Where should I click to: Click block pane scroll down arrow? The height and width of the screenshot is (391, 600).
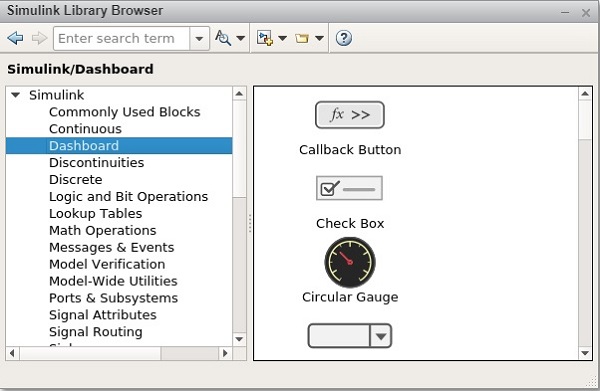click(x=585, y=353)
